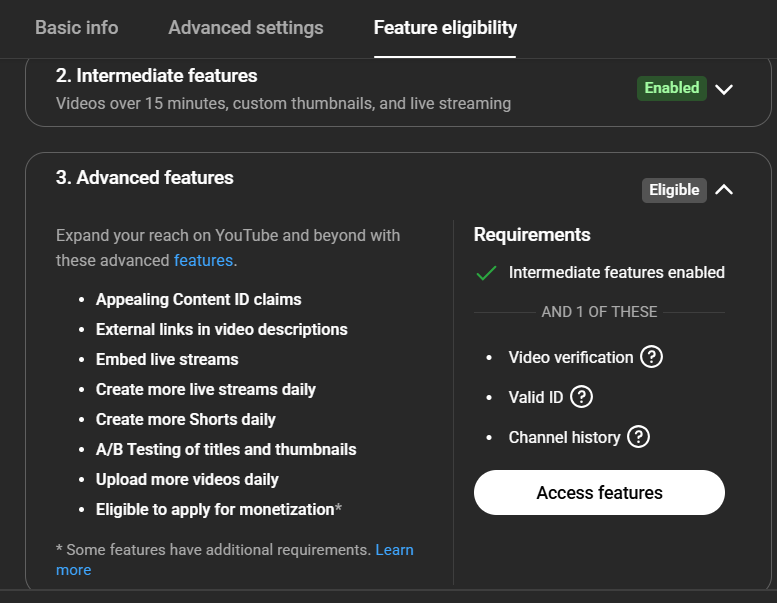Click the Eligible status badge
The image size is (777, 603).
[x=674, y=190]
